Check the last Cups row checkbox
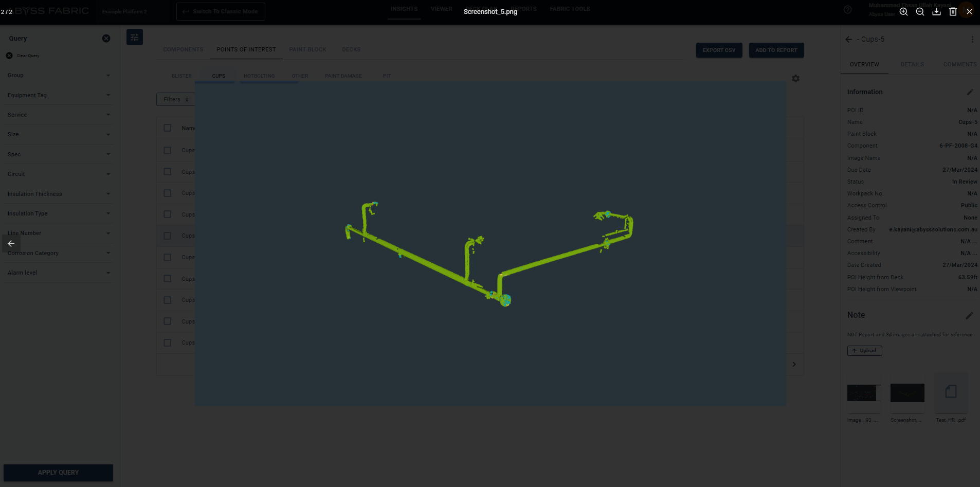This screenshot has height=487, width=980. (x=168, y=342)
